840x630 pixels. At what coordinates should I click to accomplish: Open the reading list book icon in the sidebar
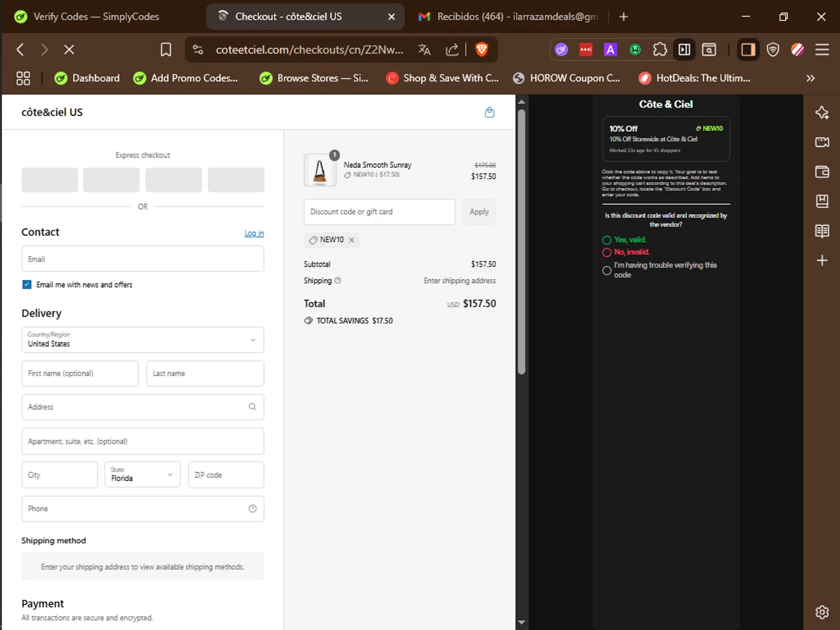point(822,231)
